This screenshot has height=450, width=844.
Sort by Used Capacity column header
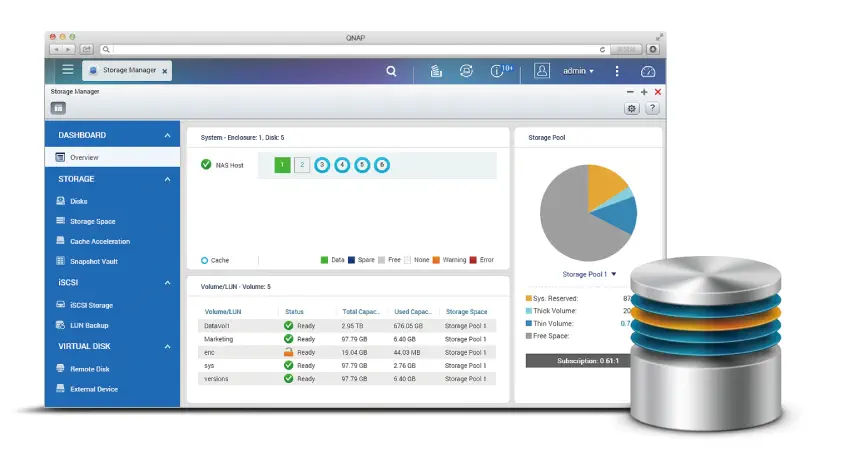click(x=413, y=312)
